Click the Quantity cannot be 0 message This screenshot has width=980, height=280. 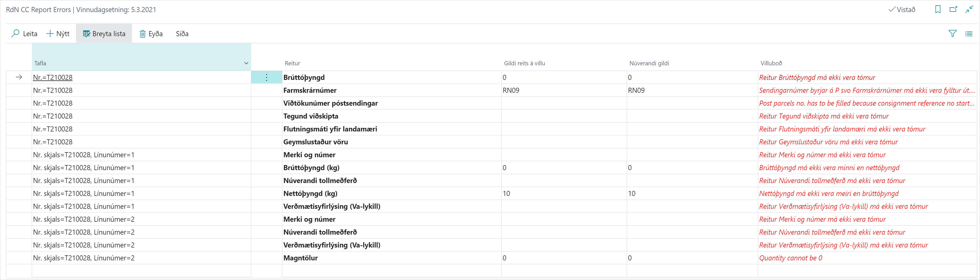point(790,258)
